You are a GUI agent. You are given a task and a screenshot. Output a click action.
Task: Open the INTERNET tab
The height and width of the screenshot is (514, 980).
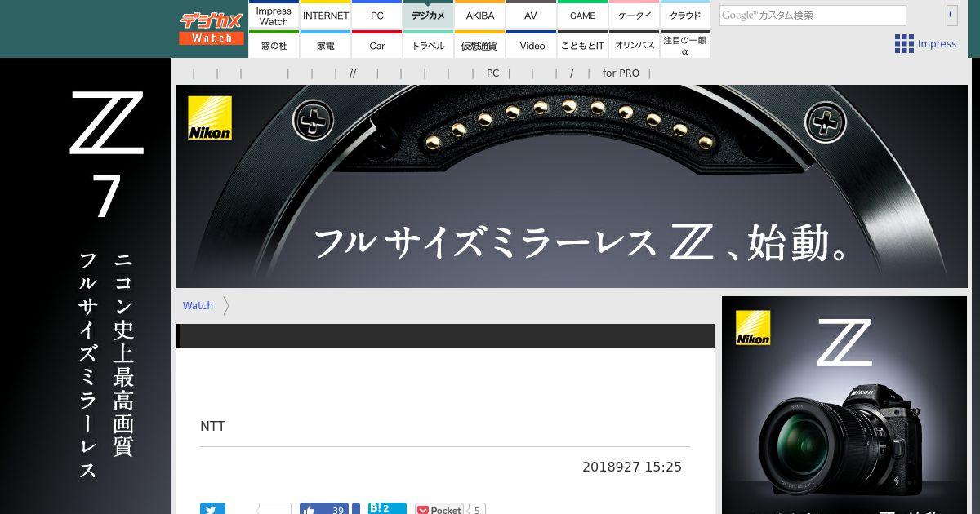(326, 16)
